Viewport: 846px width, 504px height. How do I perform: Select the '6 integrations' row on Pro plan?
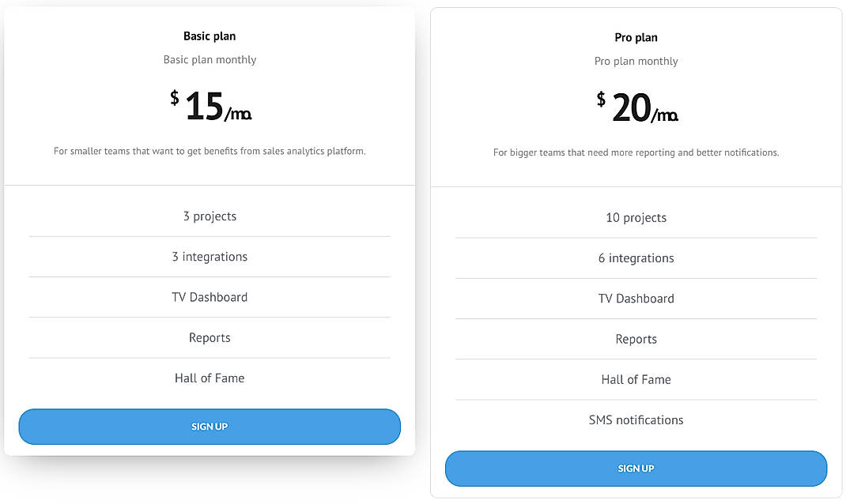636,258
